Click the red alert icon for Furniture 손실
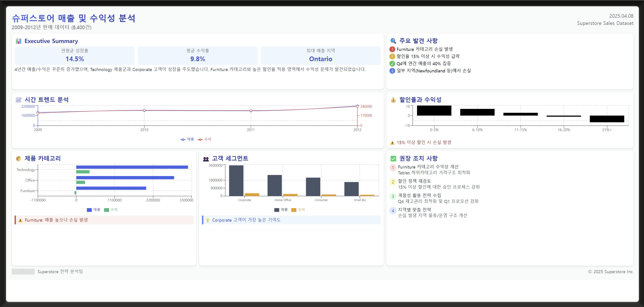Screen dimensions: 644x307 pyautogui.click(x=392, y=49)
